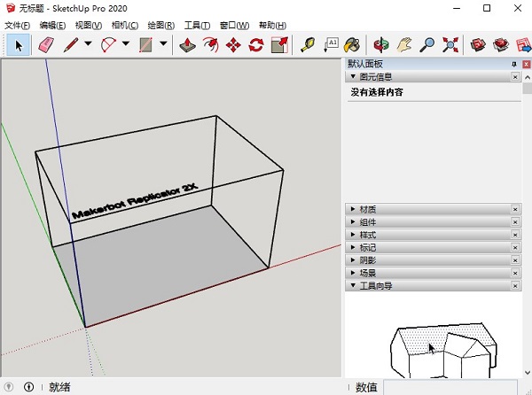
Task: Open the arc tool dropdown arrow
Action: [x=126, y=43]
